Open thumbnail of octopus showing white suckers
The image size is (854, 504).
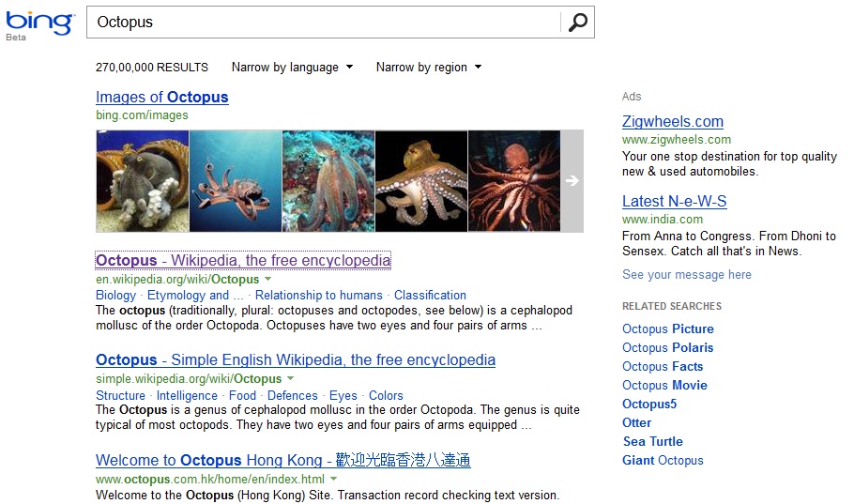pyautogui.click(x=421, y=181)
